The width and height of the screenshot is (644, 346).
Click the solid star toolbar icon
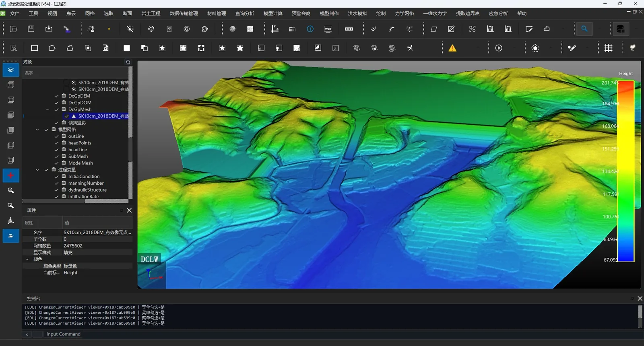(x=240, y=48)
